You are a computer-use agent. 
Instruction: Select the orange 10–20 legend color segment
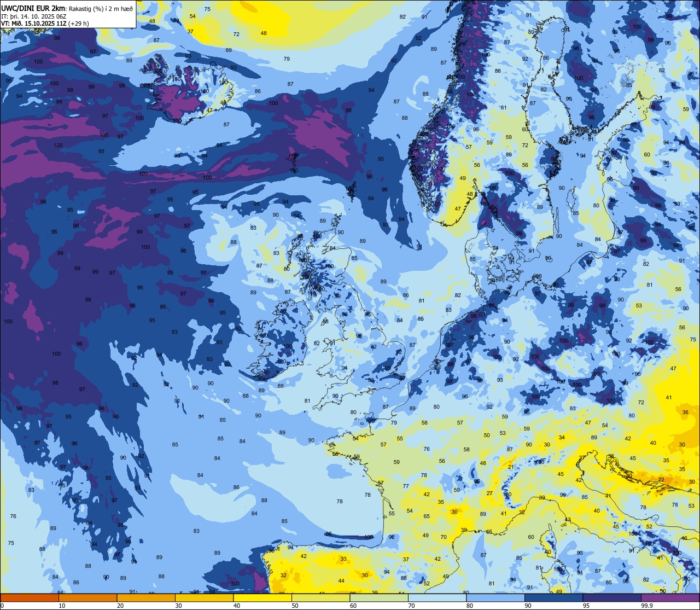coord(87,597)
